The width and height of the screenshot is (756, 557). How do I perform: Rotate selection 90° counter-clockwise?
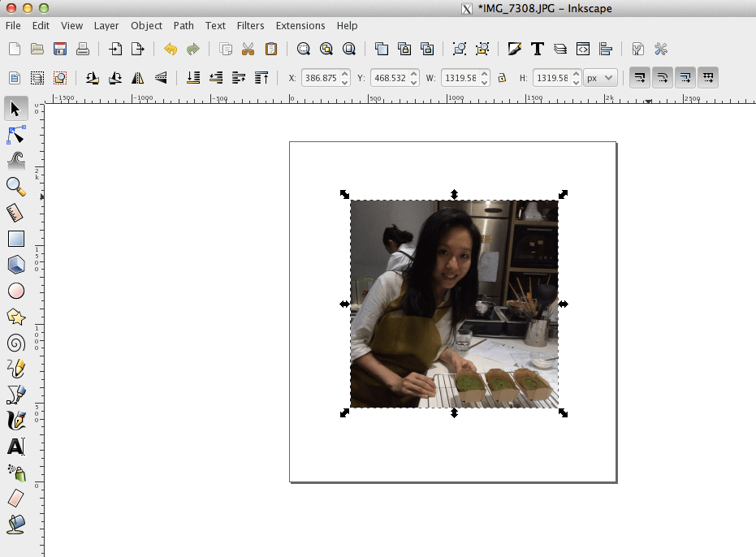tap(92, 78)
